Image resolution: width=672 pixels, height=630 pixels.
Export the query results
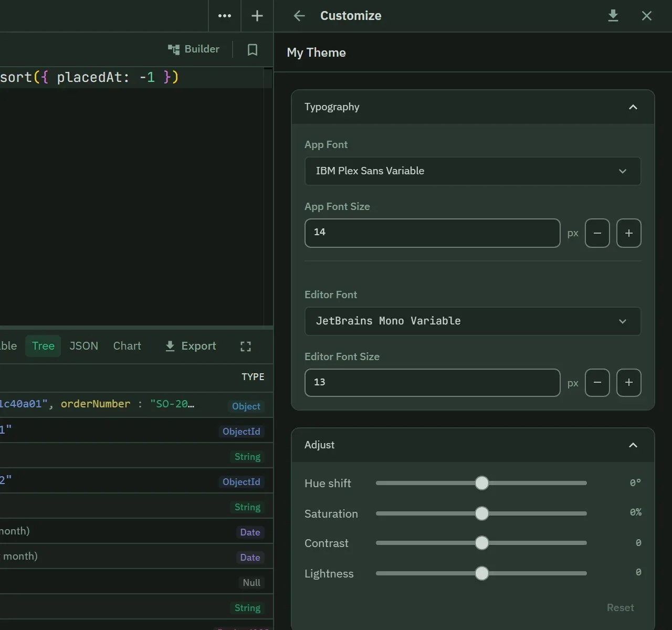click(x=191, y=346)
